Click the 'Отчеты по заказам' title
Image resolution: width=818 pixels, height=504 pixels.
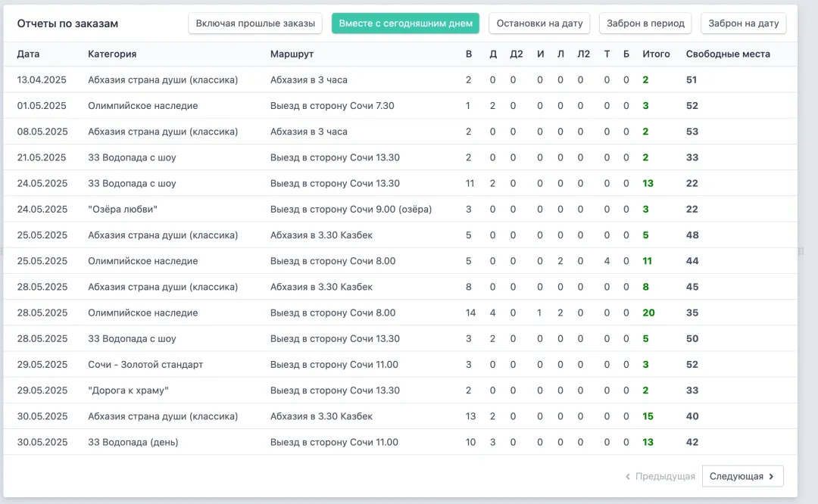[x=67, y=23]
